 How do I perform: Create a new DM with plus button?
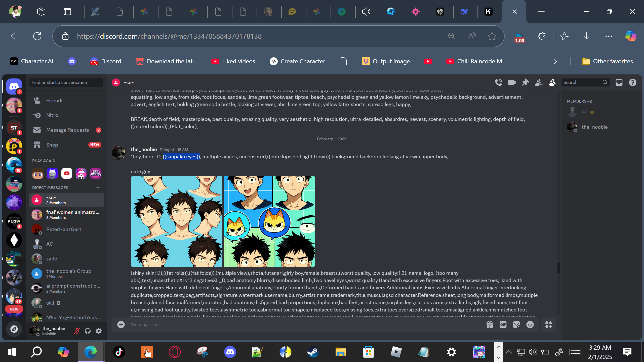98,188
